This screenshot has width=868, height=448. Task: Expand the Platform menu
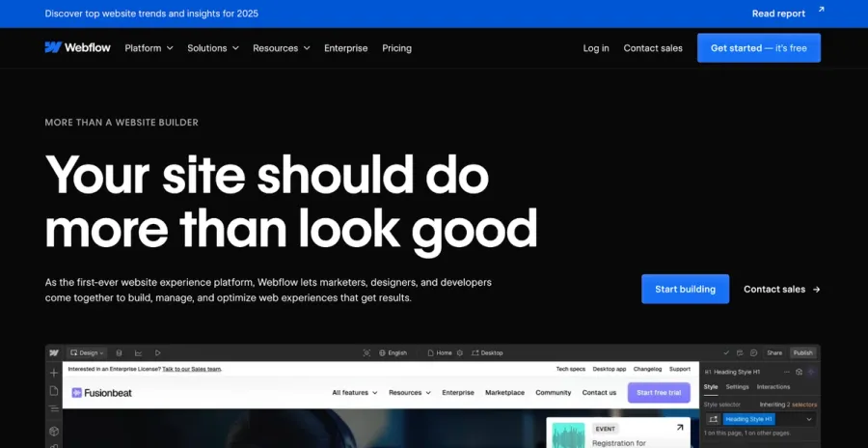coord(149,48)
